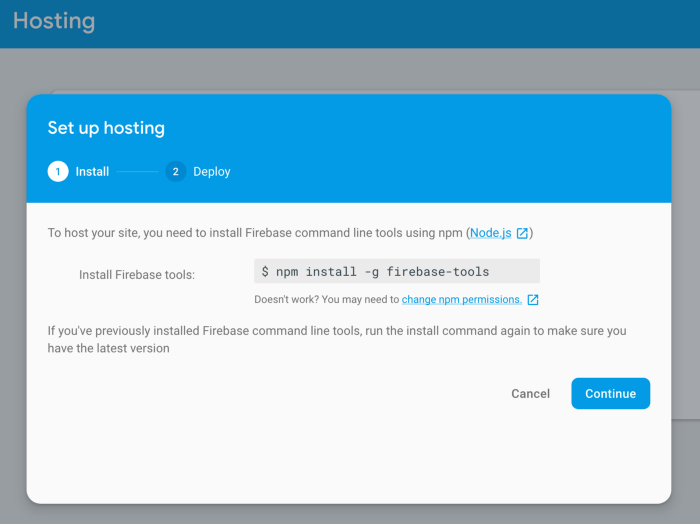Click the "If you've previously installed" paragraph
The width and height of the screenshot is (700, 524).
tap(337, 339)
